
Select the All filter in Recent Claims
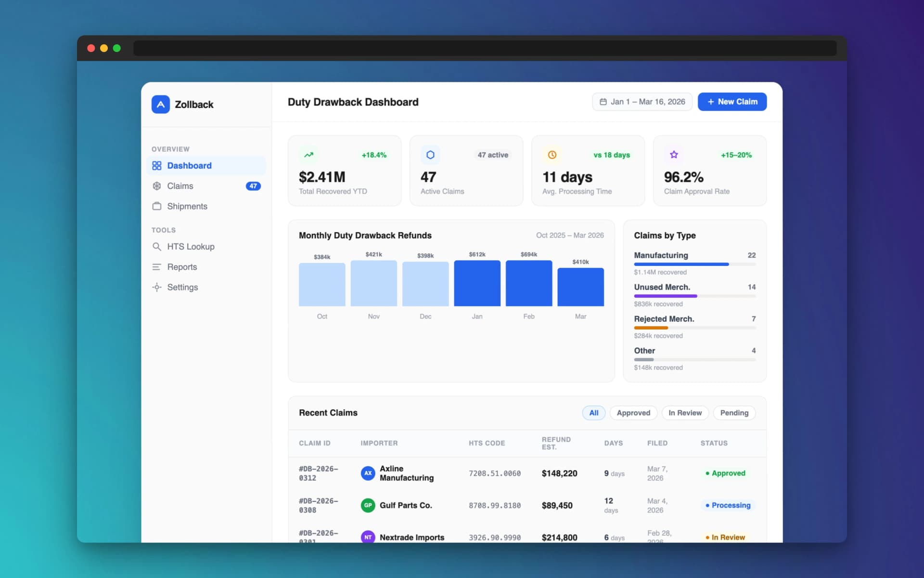click(593, 413)
